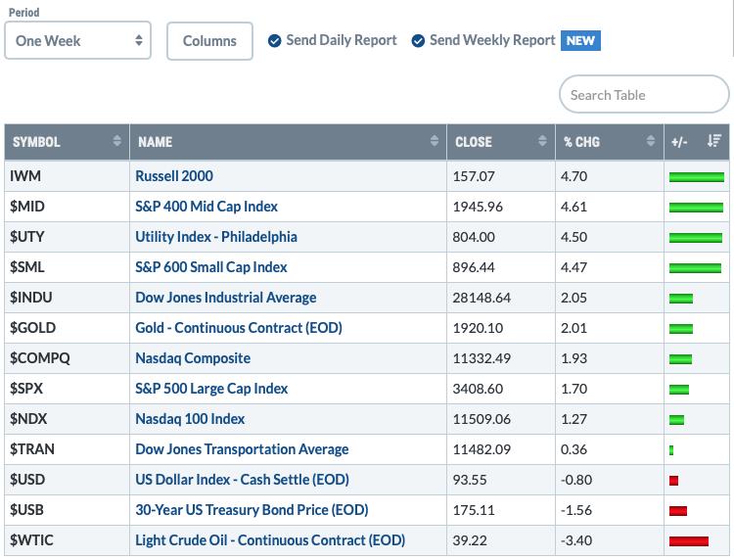Open Utility Index - Philadelphia link
This screenshot has width=734, height=560.
coord(216,237)
